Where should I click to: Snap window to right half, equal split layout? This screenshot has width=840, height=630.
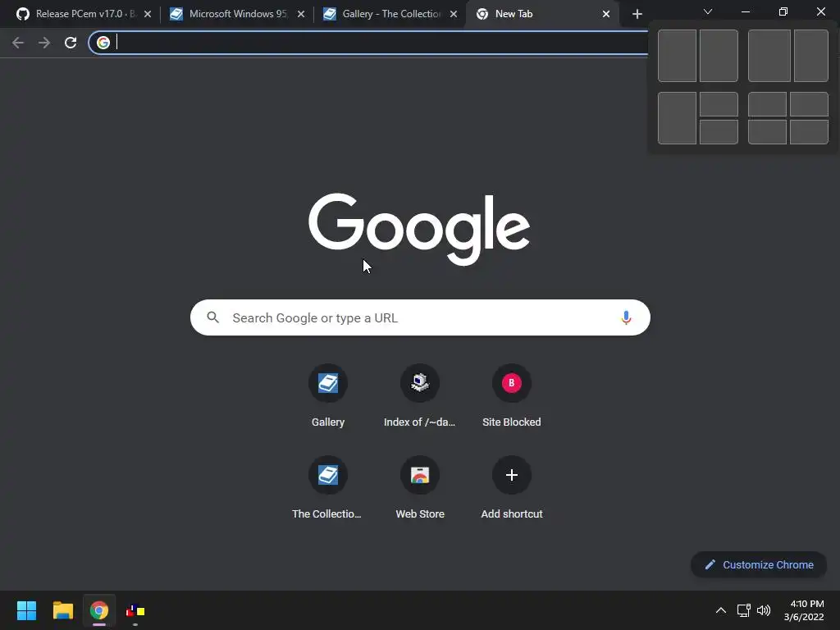click(x=719, y=56)
